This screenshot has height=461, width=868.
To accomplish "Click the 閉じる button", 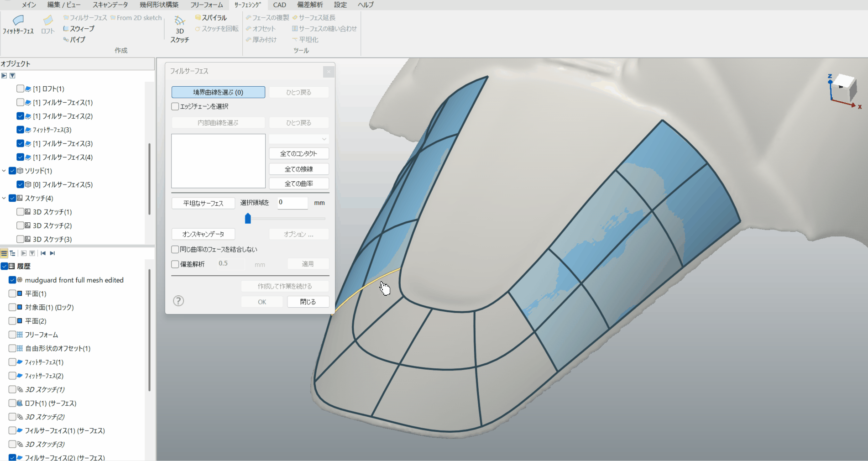I will 308,302.
